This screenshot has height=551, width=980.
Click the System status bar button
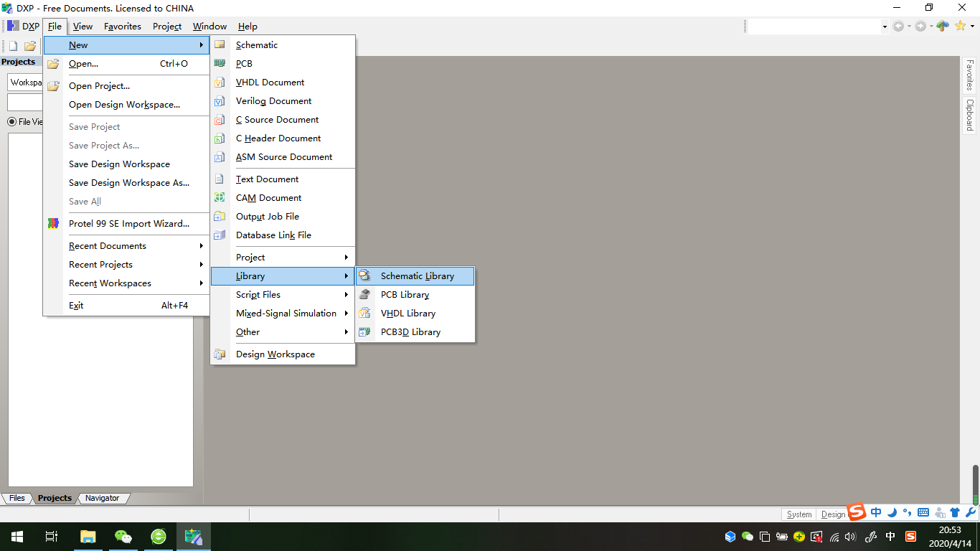[x=799, y=514]
